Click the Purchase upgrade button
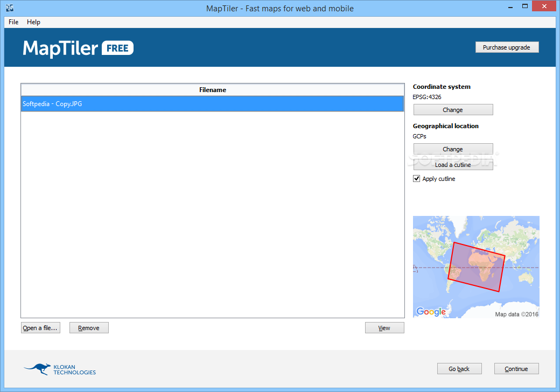The image size is (560, 392). click(x=507, y=47)
